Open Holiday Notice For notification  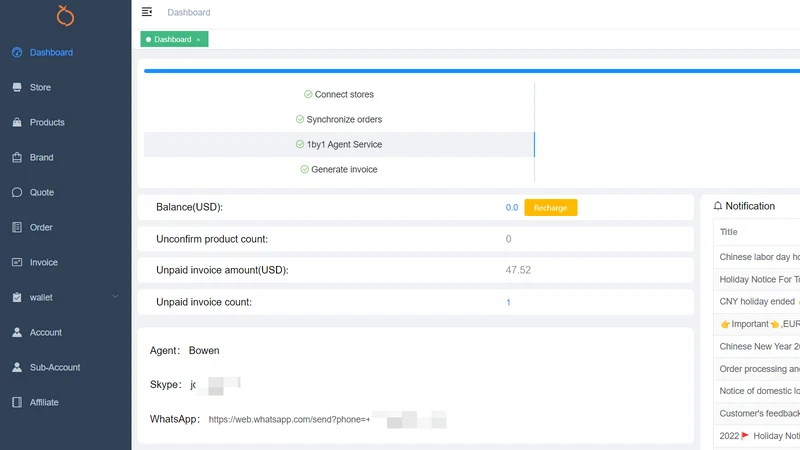(x=757, y=279)
